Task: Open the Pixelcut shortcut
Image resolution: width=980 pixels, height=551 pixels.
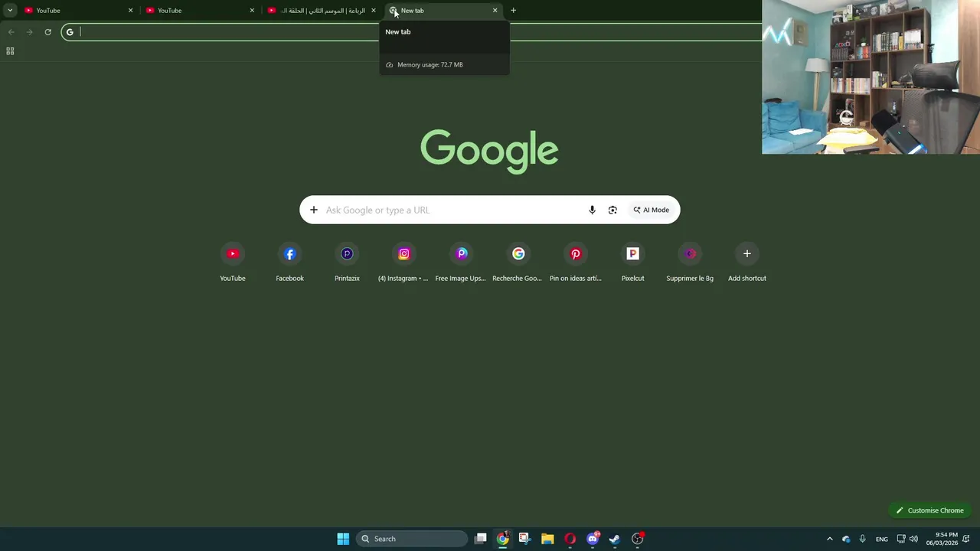Action: [632, 262]
